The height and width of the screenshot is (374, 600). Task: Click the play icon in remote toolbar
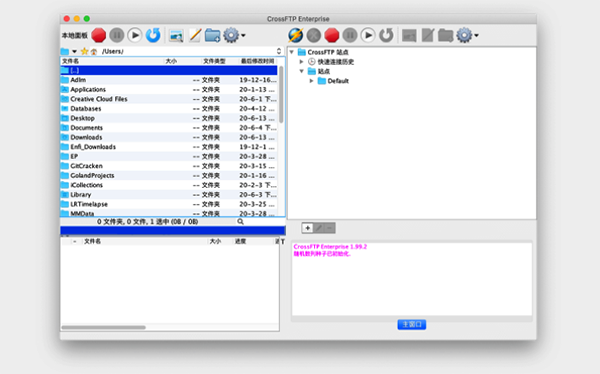click(368, 35)
